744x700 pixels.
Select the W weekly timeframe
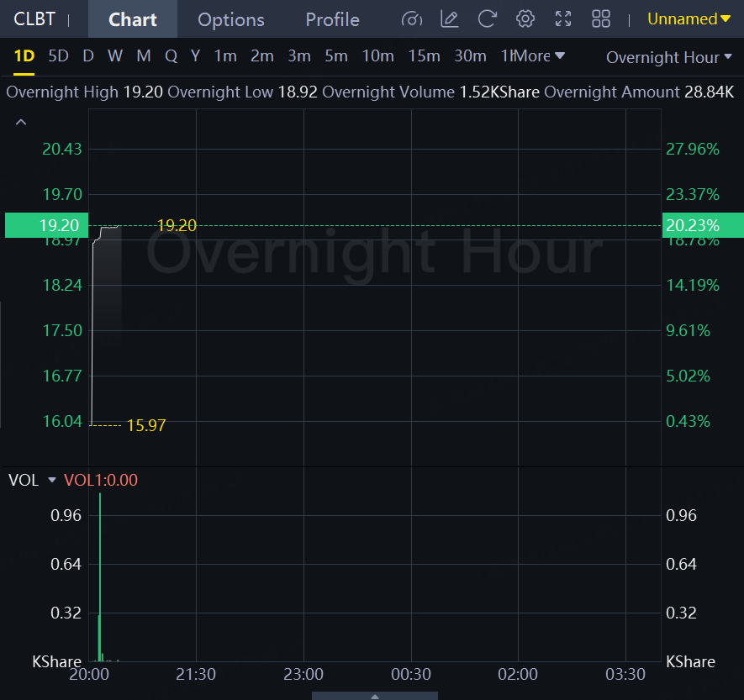point(115,56)
